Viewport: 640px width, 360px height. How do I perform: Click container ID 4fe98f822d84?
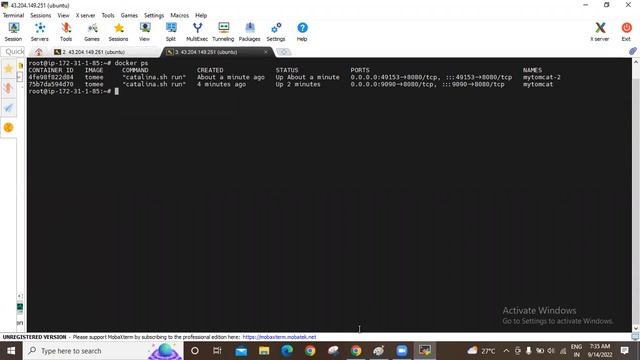[51, 77]
